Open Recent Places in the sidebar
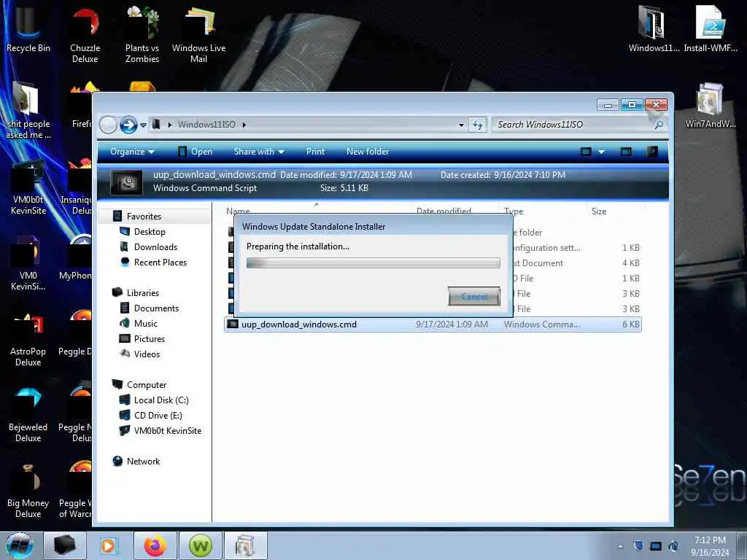Image resolution: width=747 pixels, height=560 pixels. (160, 262)
